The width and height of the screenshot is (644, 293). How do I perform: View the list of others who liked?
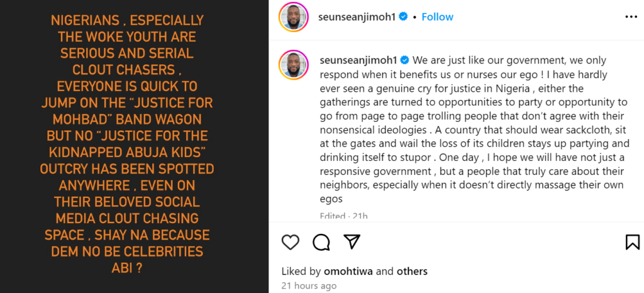(x=412, y=272)
